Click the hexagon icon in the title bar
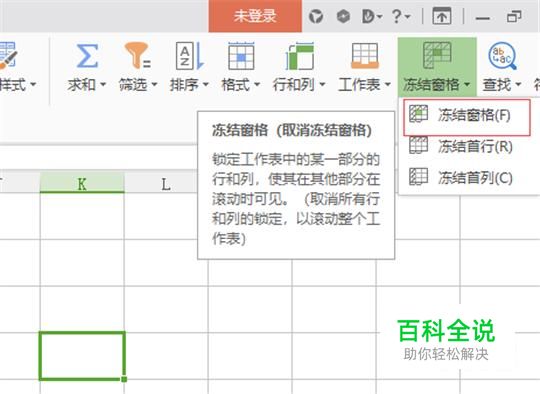The width and height of the screenshot is (540, 394). [x=343, y=16]
